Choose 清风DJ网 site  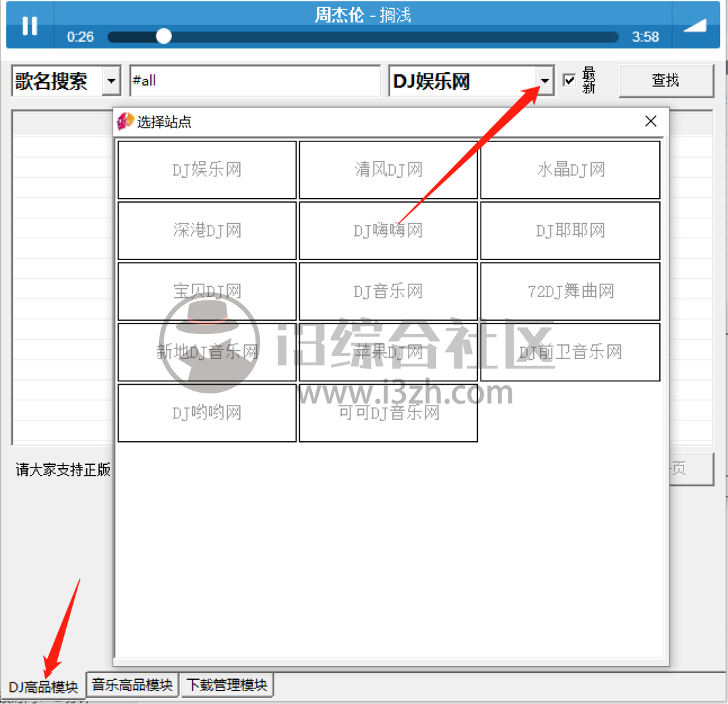pyautogui.click(x=389, y=170)
